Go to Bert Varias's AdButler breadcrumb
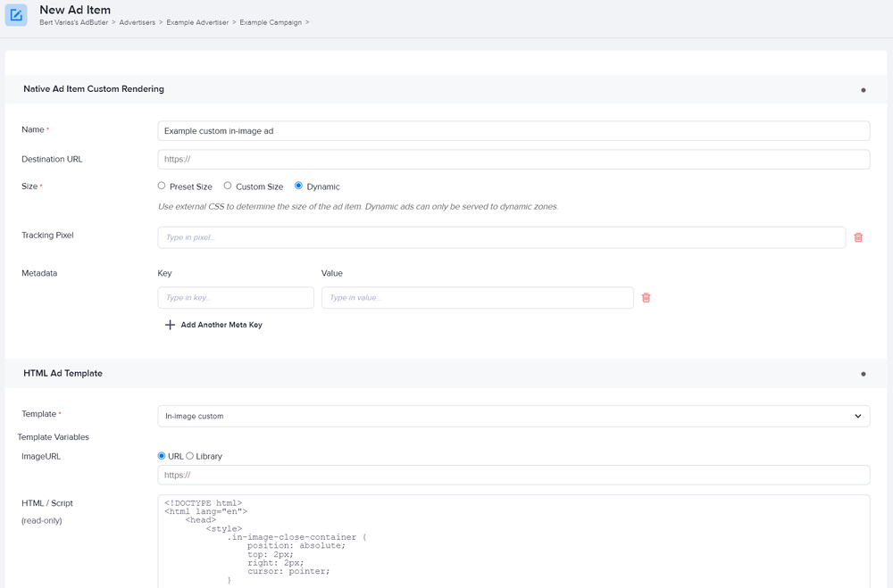Screen dimensions: 893x588 (x=73, y=22)
